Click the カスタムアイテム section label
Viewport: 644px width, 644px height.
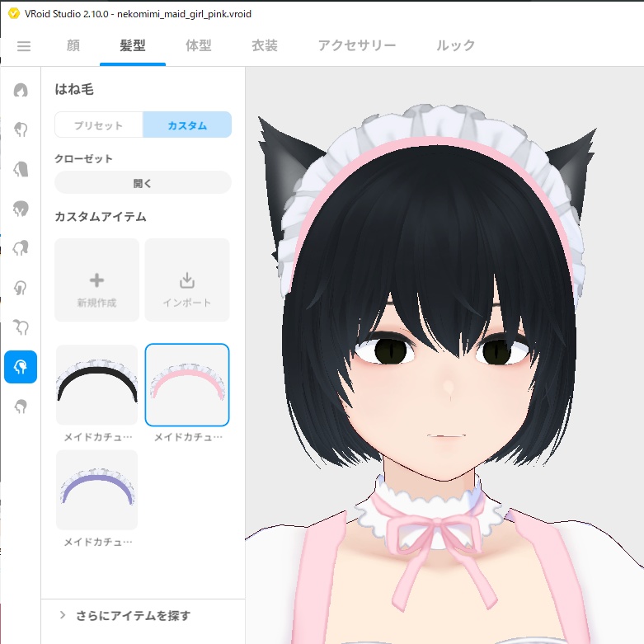point(101,216)
